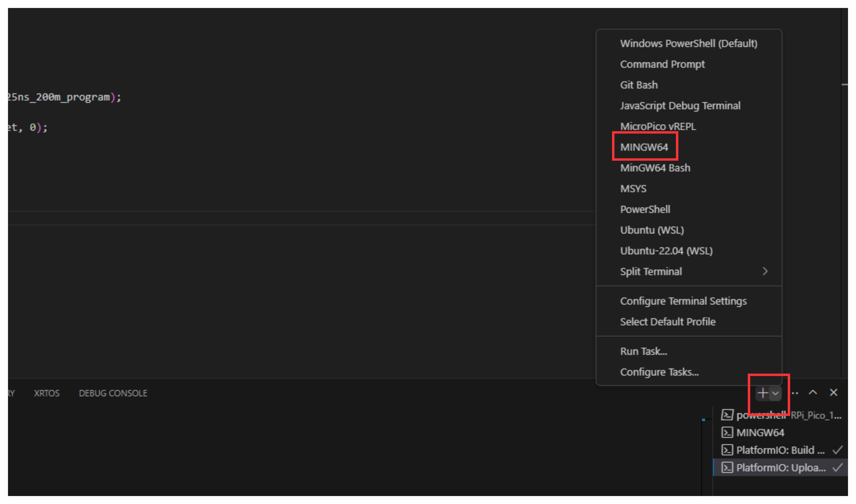Screen dimensions: 856x504
Task: Choose Select Default Profile option
Action: 668,322
